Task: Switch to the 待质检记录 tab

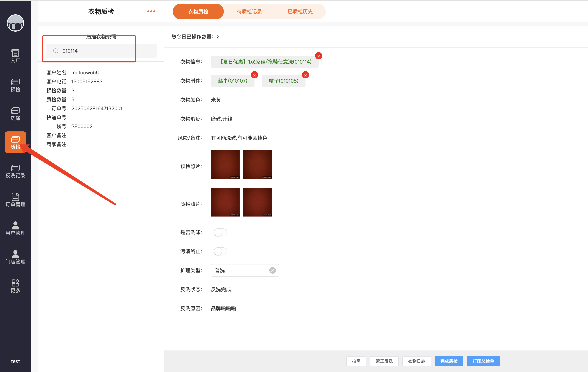Action: [249, 11]
